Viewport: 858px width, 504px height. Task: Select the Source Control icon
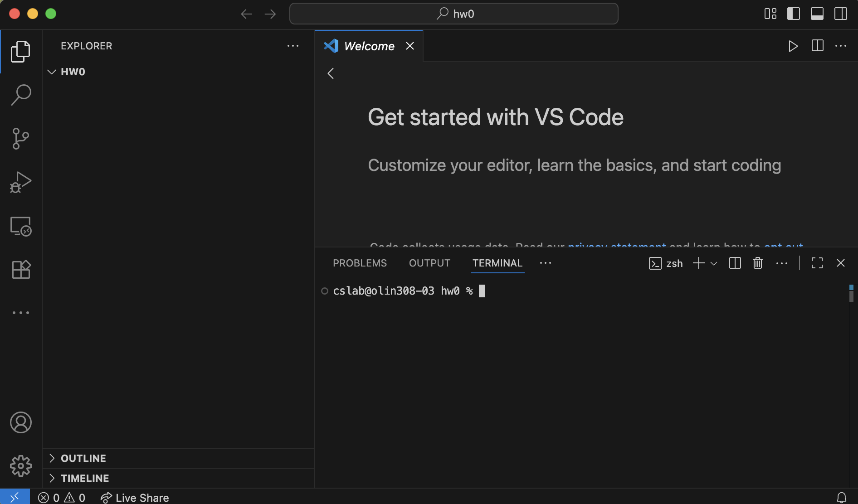(x=20, y=139)
